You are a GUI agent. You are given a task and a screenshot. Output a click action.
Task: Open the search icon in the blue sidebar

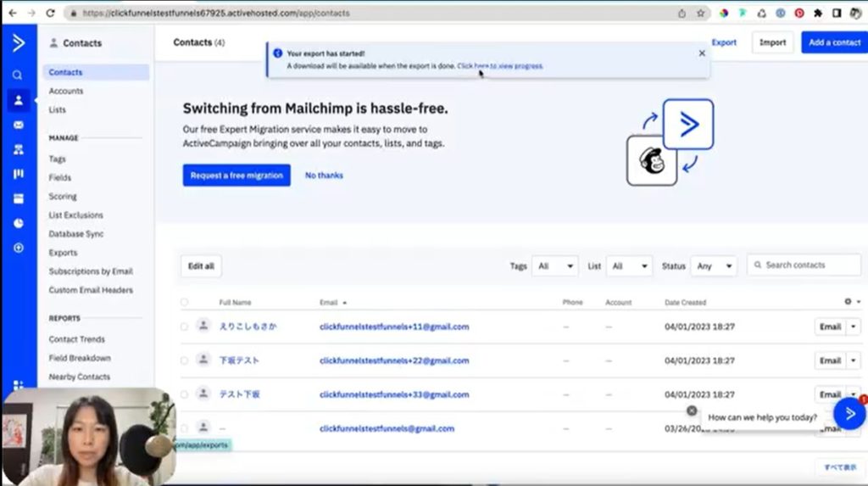point(17,75)
